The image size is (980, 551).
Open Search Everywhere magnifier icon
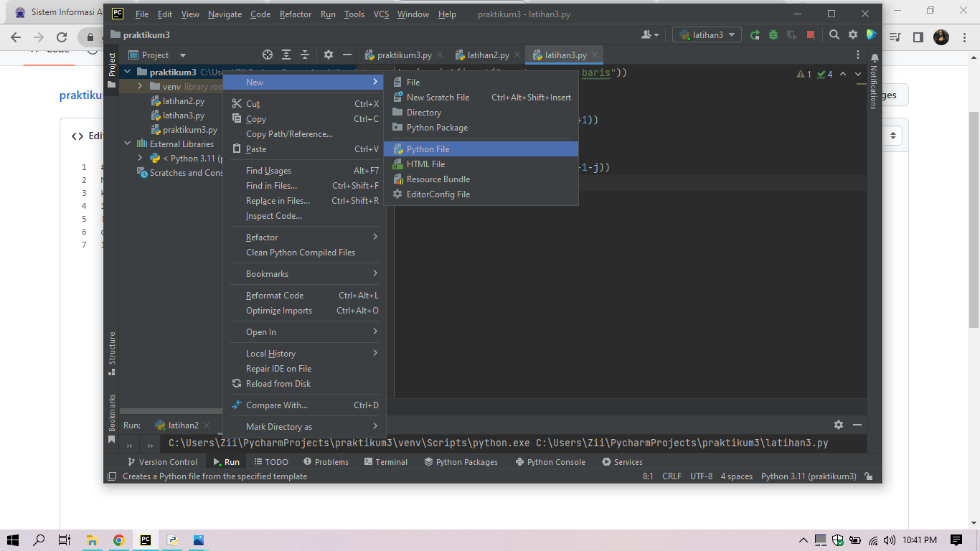coord(834,34)
